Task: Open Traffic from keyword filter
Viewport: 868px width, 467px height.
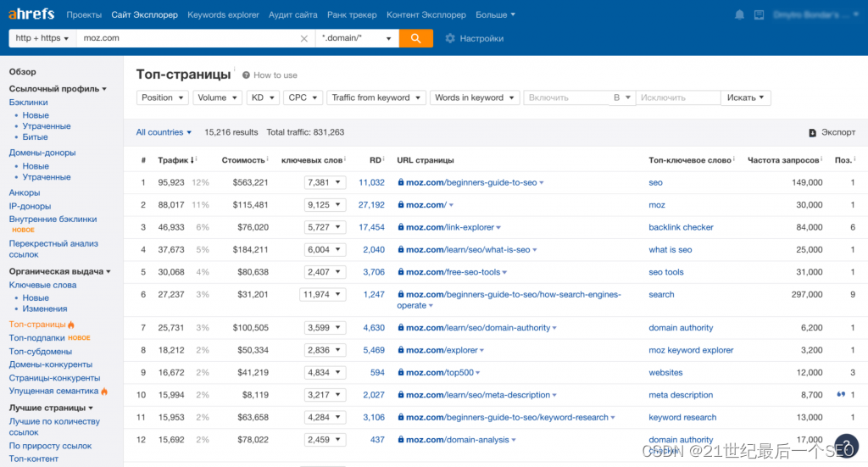Action: click(x=376, y=97)
